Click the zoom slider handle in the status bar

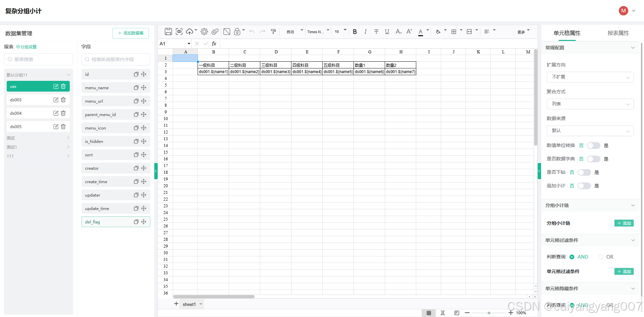tap(489, 313)
